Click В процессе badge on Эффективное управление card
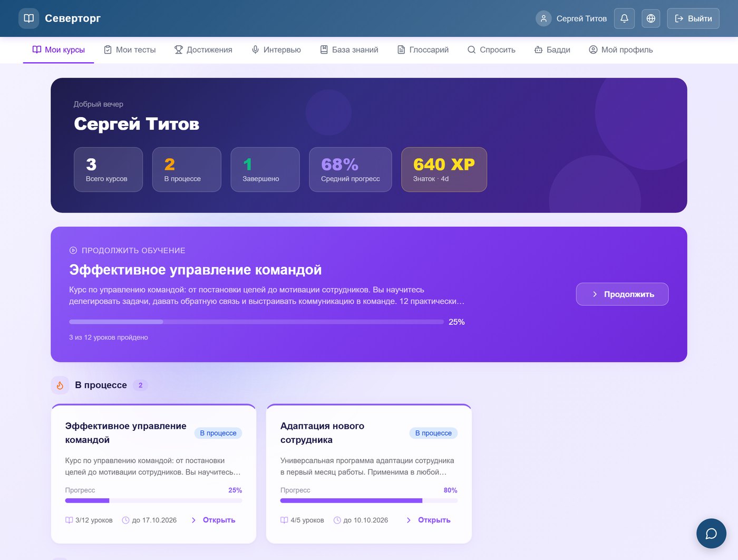The image size is (738, 560). click(218, 433)
